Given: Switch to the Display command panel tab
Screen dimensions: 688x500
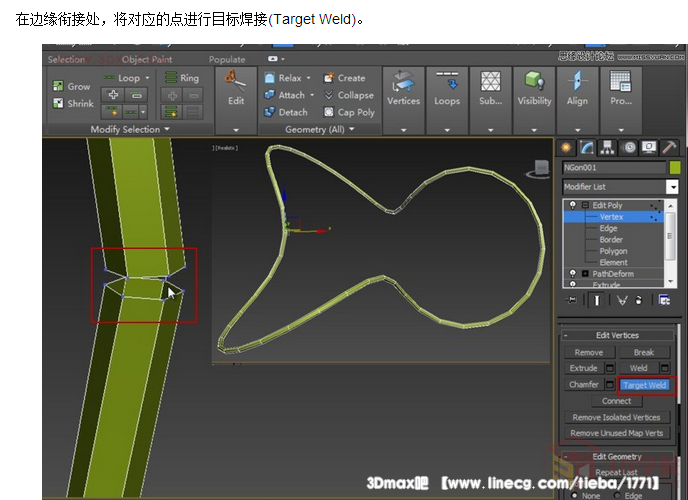Looking at the screenshot, I should [649, 147].
